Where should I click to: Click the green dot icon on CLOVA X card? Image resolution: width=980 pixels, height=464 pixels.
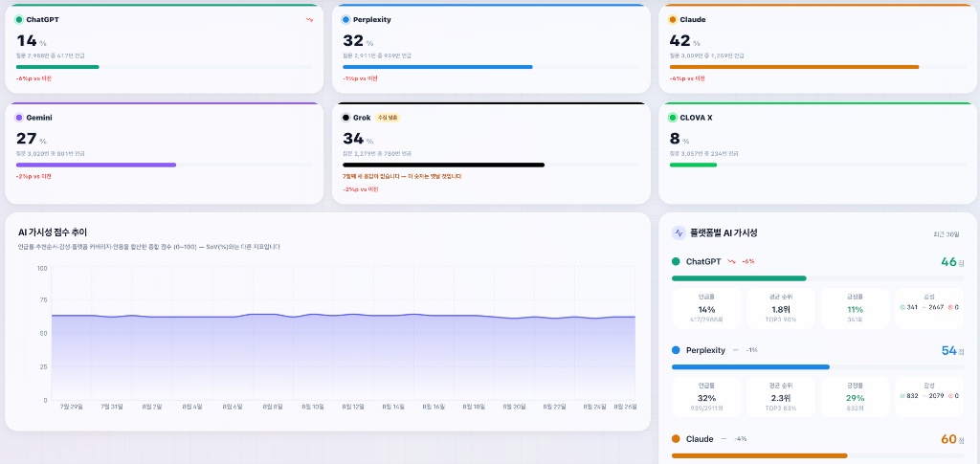point(673,118)
